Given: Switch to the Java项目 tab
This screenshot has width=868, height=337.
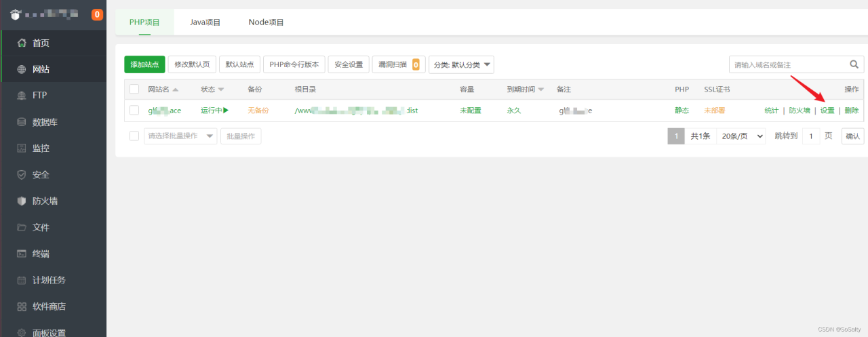Looking at the screenshot, I should (x=205, y=22).
